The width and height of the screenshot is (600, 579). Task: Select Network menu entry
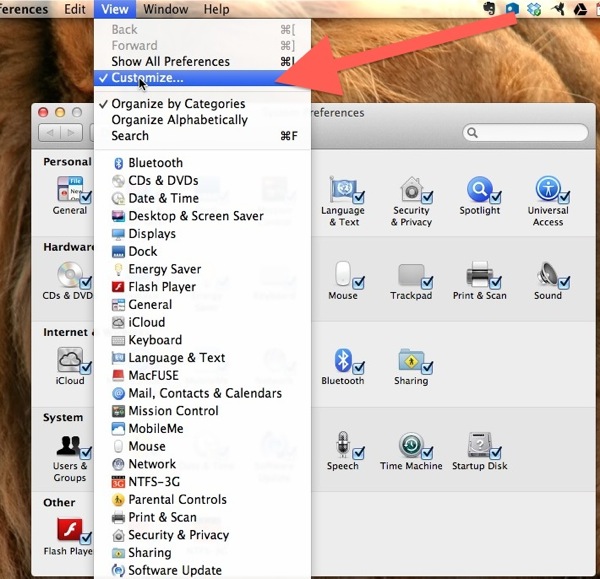[202, 464]
